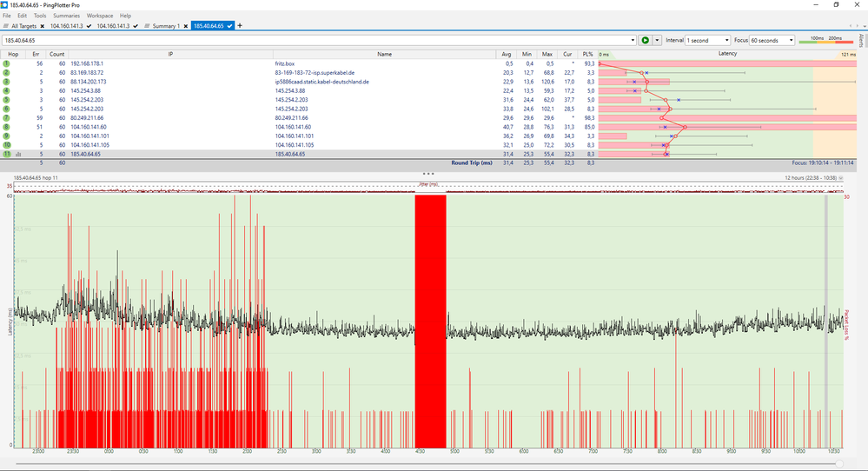Open the Alerts side panel
868x471 pixels.
pyautogui.click(x=861, y=40)
